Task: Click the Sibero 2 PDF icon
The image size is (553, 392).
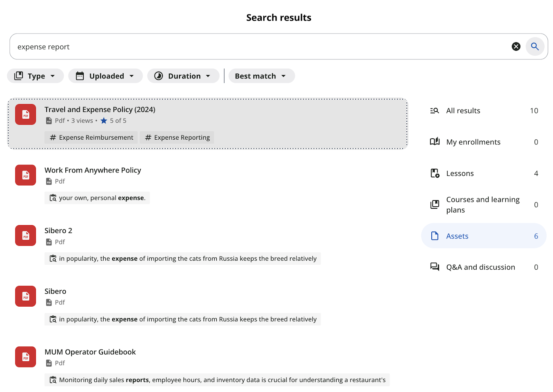Action: tap(26, 236)
